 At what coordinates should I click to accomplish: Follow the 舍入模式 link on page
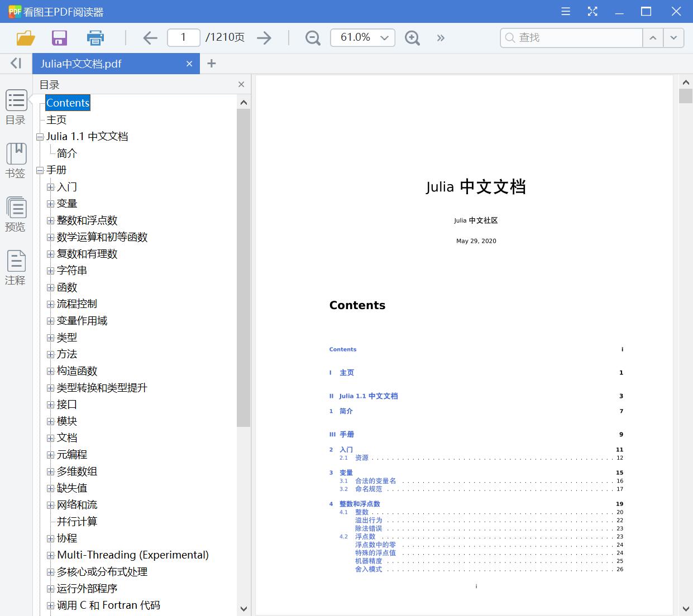(369, 569)
